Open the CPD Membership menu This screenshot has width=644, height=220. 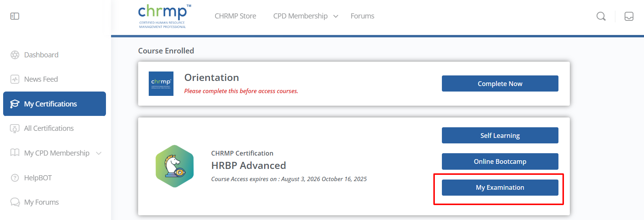point(300,16)
